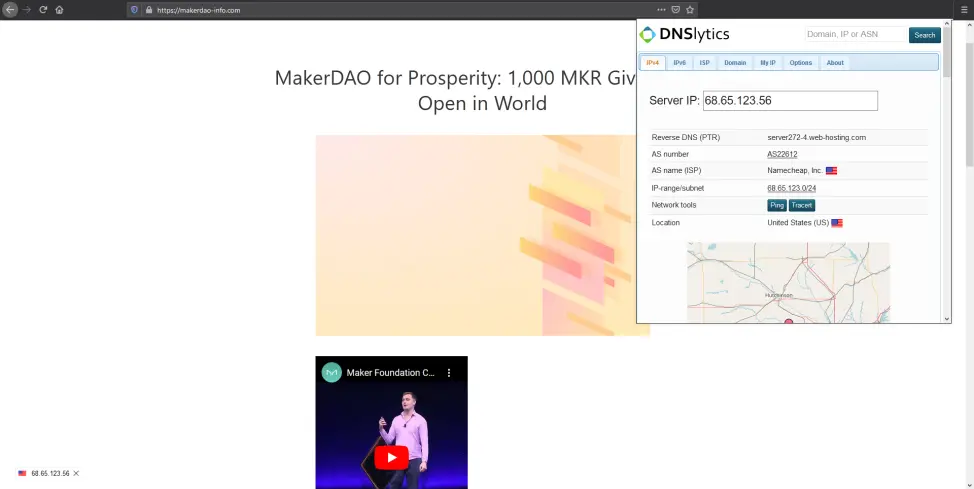The width and height of the screenshot is (974, 489).
Task: Click the browser address bar URL
Action: click(x=198, y=10)
